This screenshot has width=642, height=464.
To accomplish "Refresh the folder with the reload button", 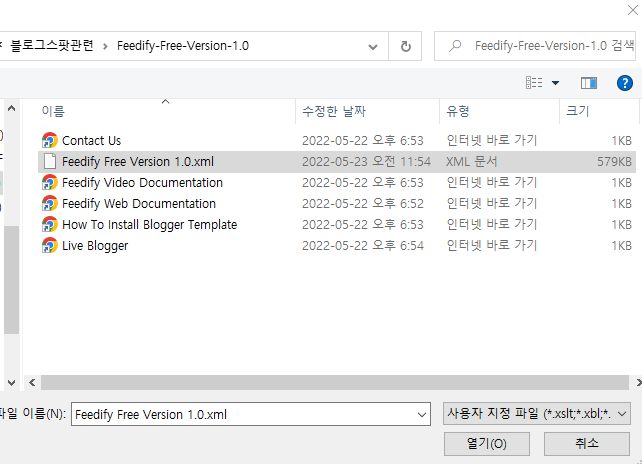I will [x=405, y=46].
